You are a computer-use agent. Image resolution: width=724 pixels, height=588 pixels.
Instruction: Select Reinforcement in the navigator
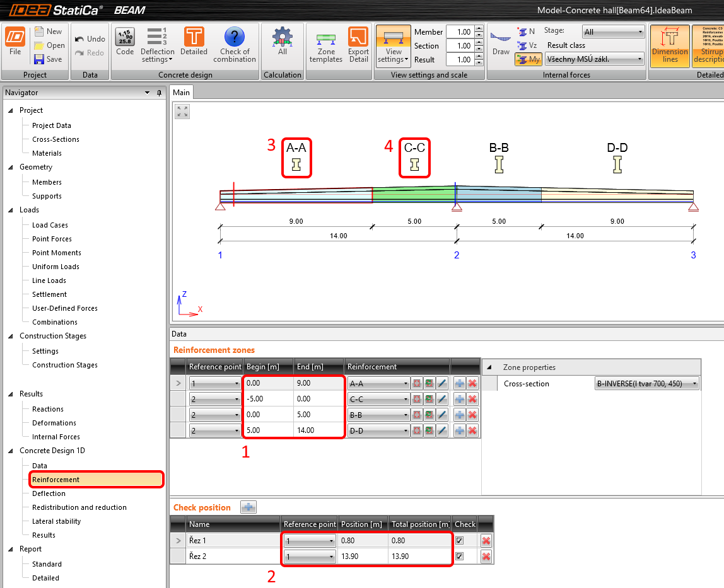tap(96, 480)
